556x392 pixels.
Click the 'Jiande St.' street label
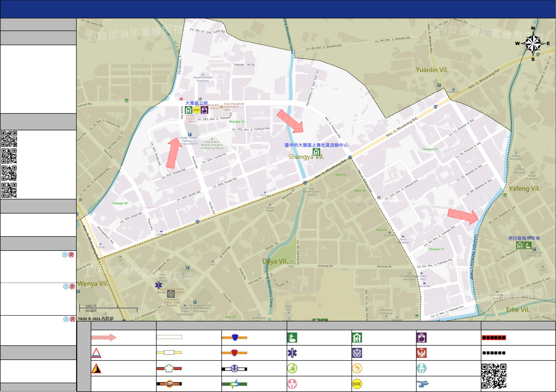click(x=272, y=246)
